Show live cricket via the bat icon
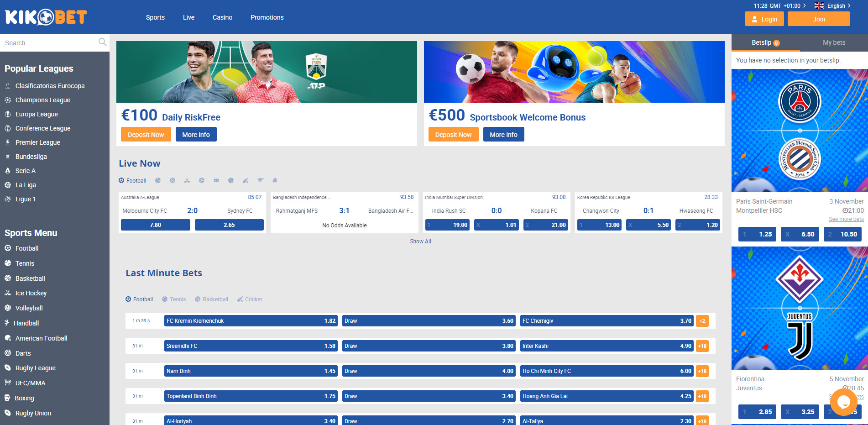This screenshot has width=868, height=425. pos(246,180)
